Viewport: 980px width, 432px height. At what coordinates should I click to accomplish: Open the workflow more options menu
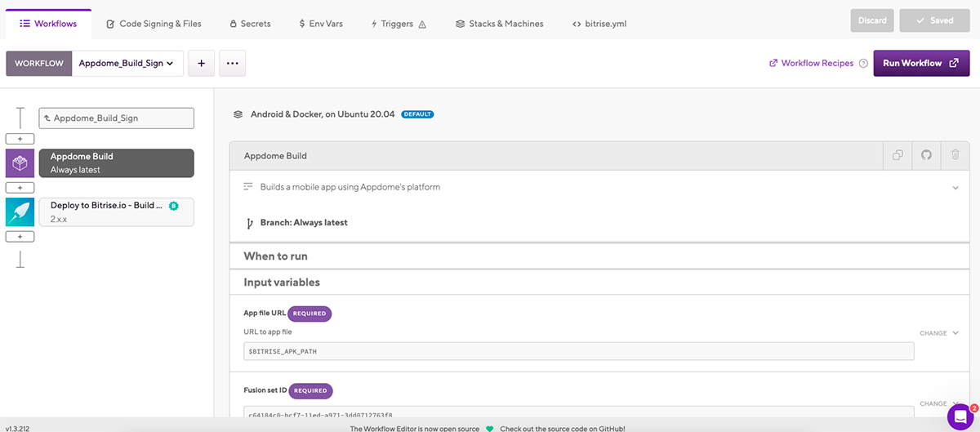point(232,64)
